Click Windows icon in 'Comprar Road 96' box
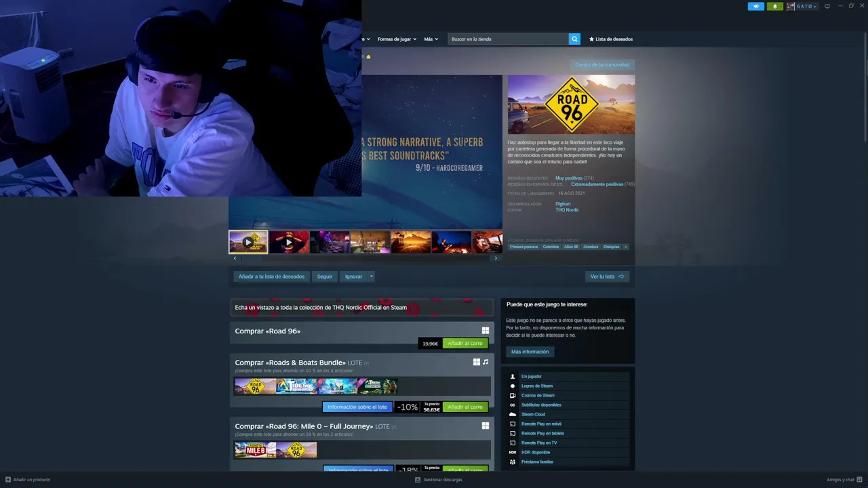This screenshot has height=488, width=868. point(486,331)
